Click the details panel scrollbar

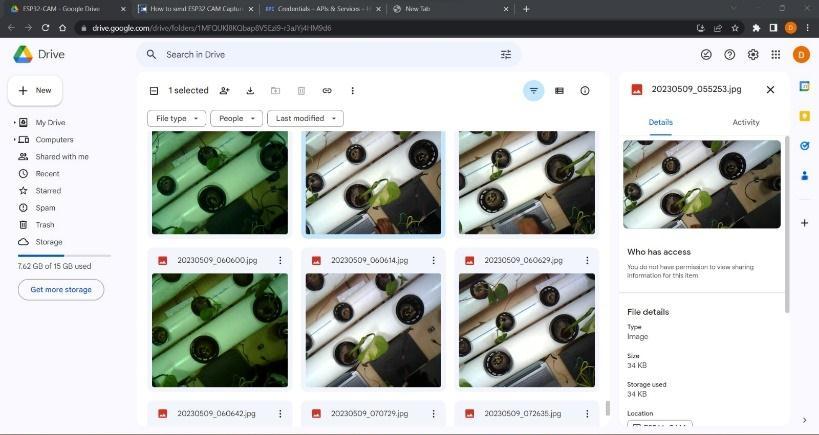point(786,225)
